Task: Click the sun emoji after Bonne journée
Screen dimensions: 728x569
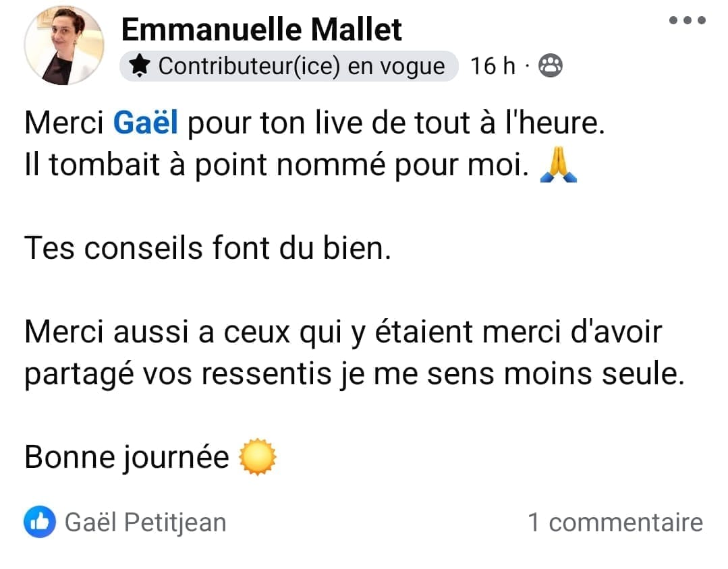Action: pos(258,458)
